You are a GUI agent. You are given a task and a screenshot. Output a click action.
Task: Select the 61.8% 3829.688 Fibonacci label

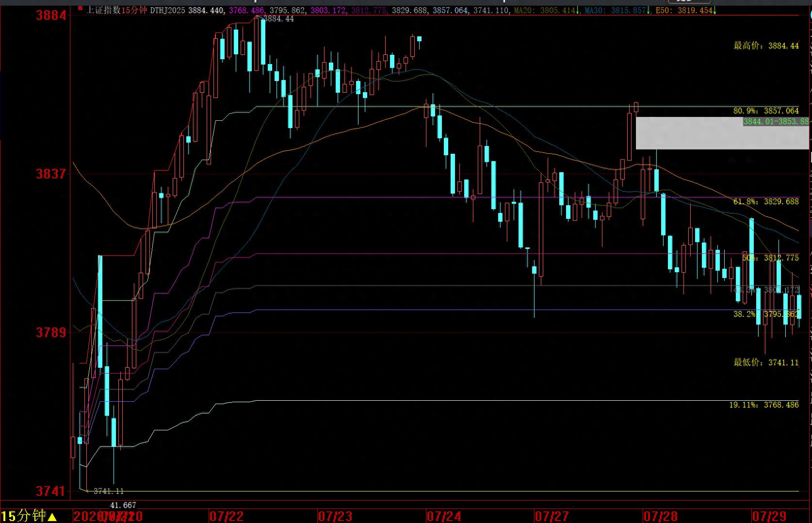tap(766, 201)
